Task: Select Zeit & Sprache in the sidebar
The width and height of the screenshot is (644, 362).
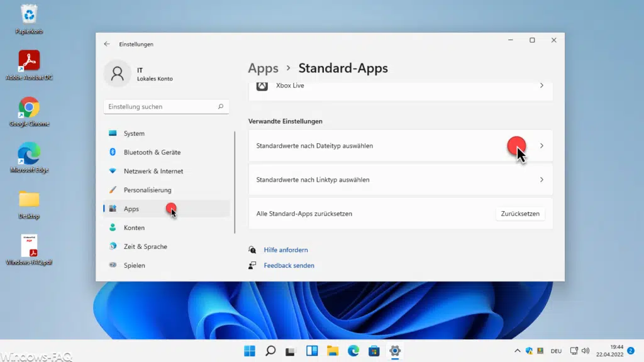Action: (145, 246)
